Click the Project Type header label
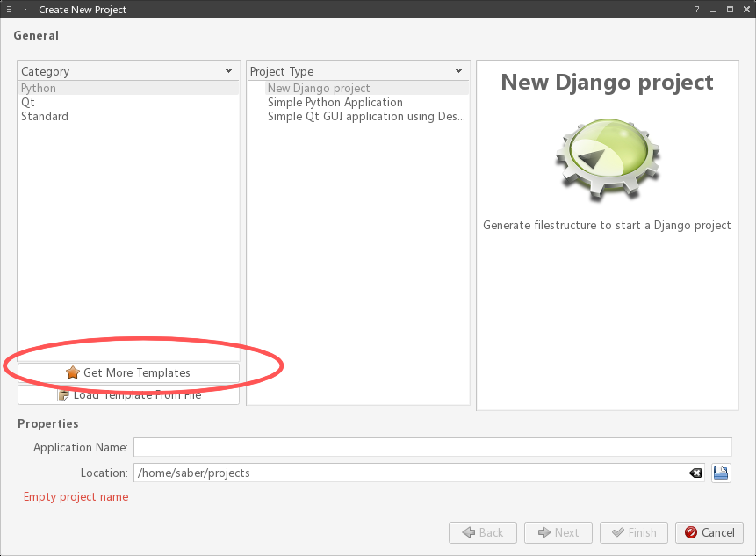This screenshot has width=756, height=556. 282,71
